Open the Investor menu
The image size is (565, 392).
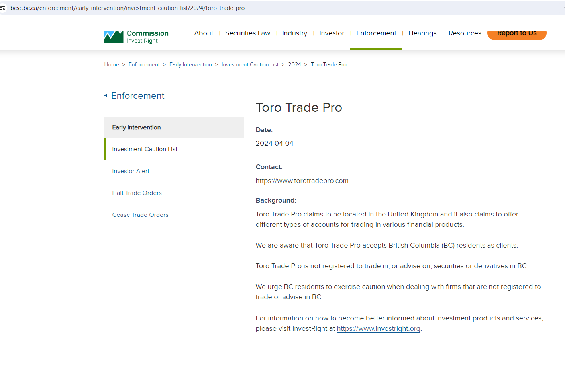pos(332,33)
